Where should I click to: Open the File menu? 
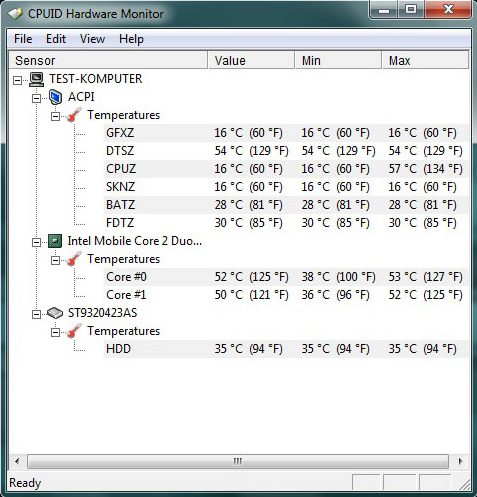[23, 39]
